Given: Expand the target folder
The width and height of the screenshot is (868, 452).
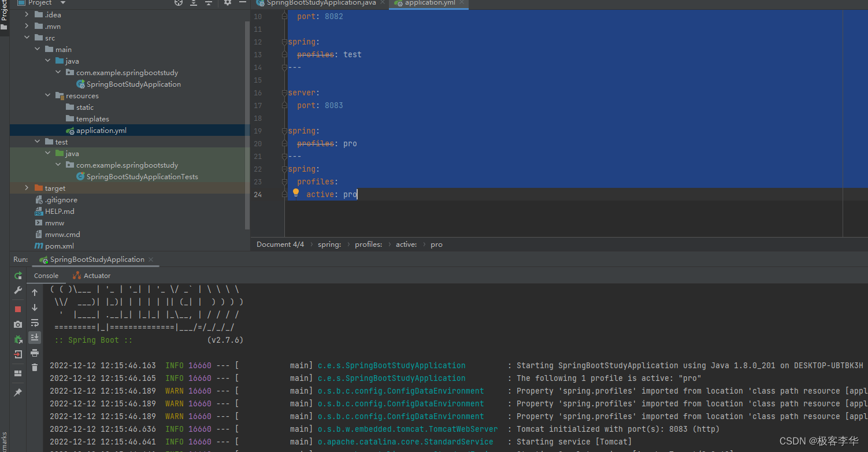Looking at the screenshot, I should point(27,188).
